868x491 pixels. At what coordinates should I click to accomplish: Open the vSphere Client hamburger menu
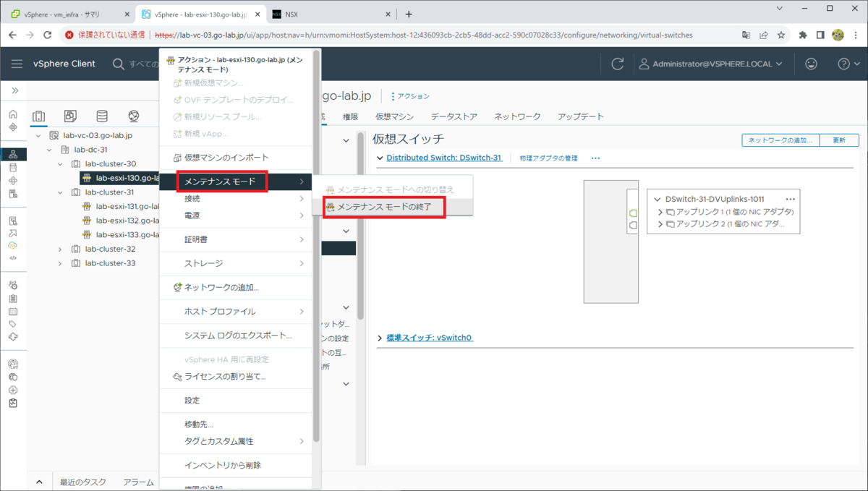pyautogui.click(x=17, y=64)
